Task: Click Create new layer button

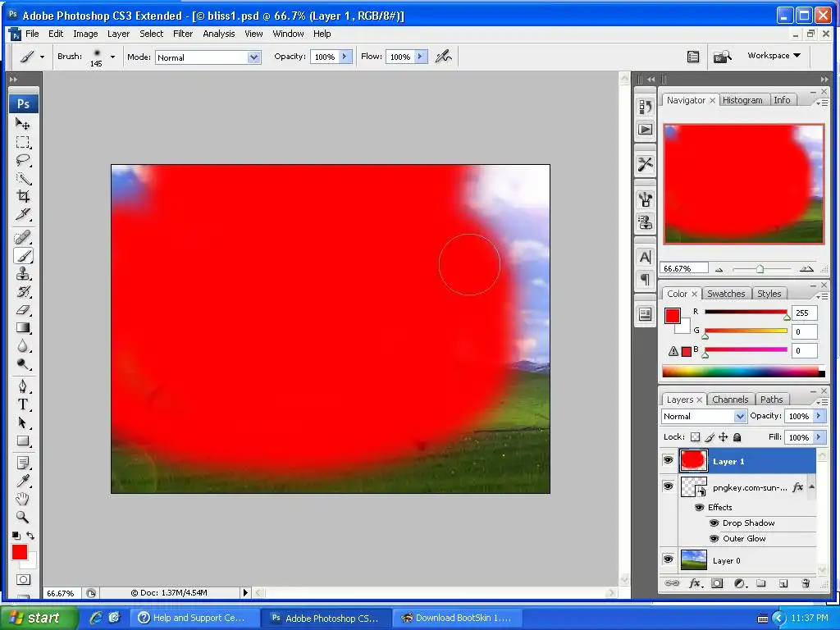Action: point(783,583)
